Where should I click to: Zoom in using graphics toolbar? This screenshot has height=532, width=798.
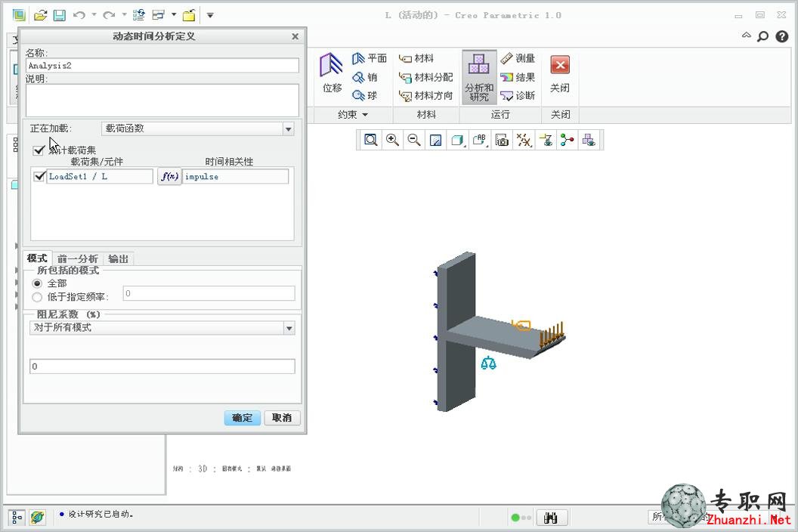(x=392, y=140)
